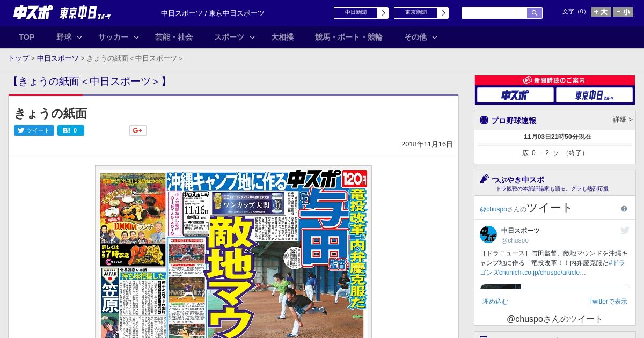The image size is (644, 338).
Task: Expand the サッカー dropdown chevron
Action: point(136,37)
